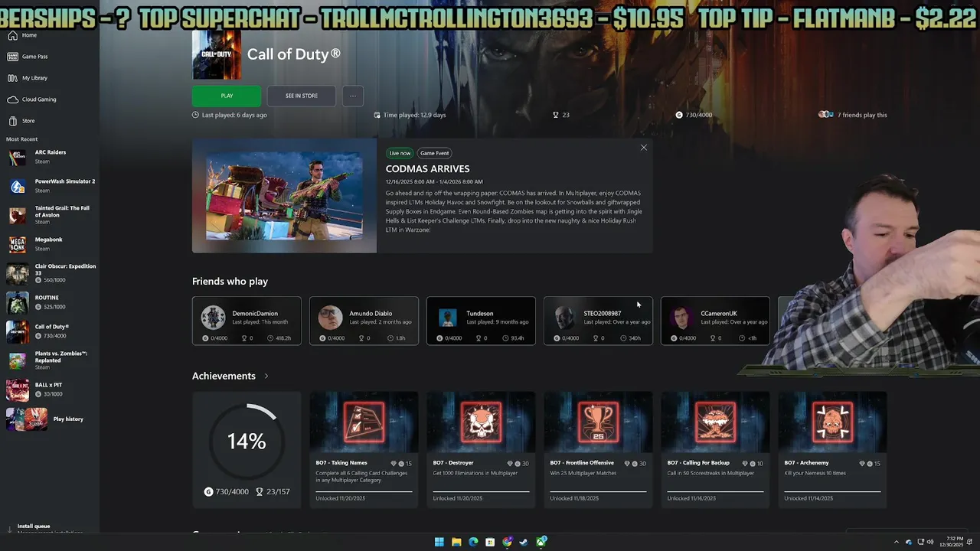Click the 'Most Recent' sidebar label
Viewport: 980px width, 551px height.
pyautogui.click(x=21, y=139)
